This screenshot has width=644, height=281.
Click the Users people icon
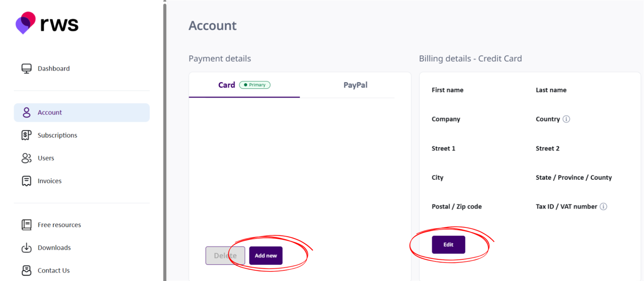pos(26,158)
